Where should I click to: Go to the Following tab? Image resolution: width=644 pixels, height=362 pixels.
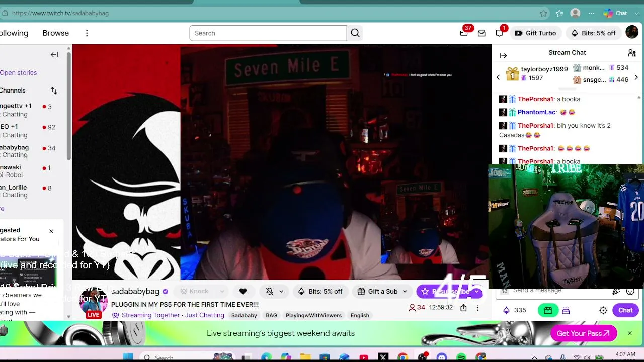click(x=14, y=33)
